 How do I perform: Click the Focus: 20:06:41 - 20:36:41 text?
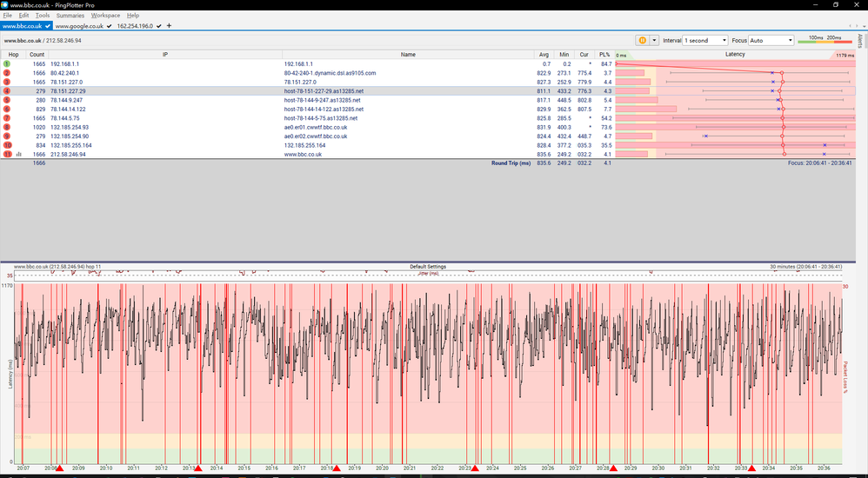[820, 163]
